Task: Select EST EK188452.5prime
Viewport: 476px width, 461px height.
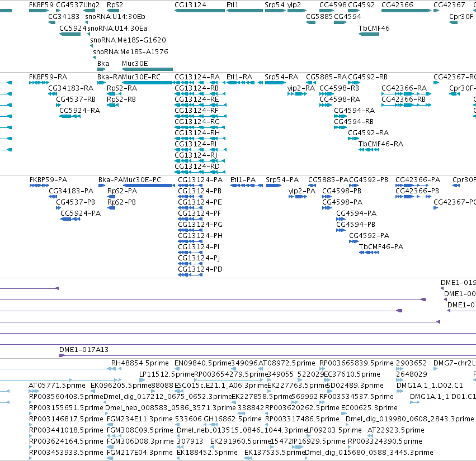Action: coord(207,453)
